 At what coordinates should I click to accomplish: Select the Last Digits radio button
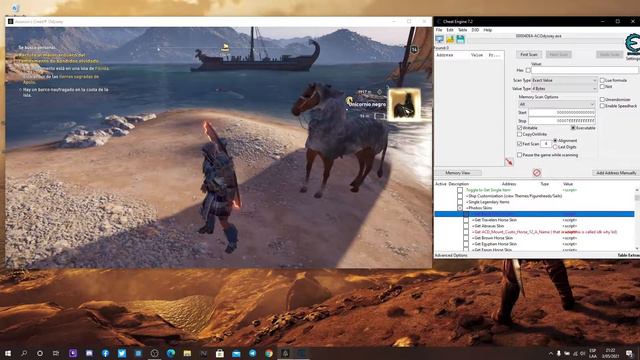tap(555, 147)
